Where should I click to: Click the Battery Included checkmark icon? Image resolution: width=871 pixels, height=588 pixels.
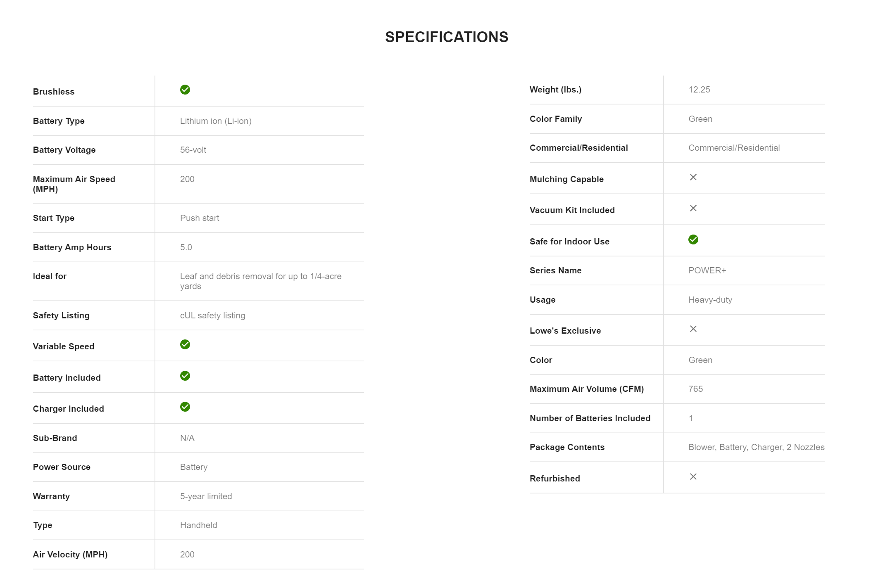[x=185, y=376]
